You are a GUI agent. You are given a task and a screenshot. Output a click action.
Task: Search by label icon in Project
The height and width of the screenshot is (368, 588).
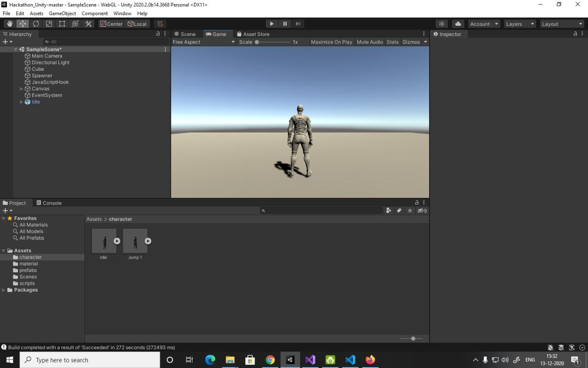tap(399, 211)
